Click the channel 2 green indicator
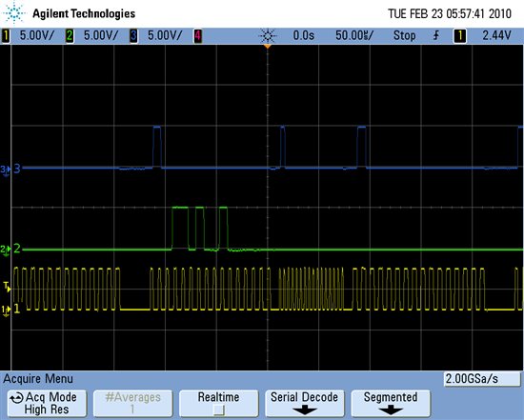 [70, 36]
